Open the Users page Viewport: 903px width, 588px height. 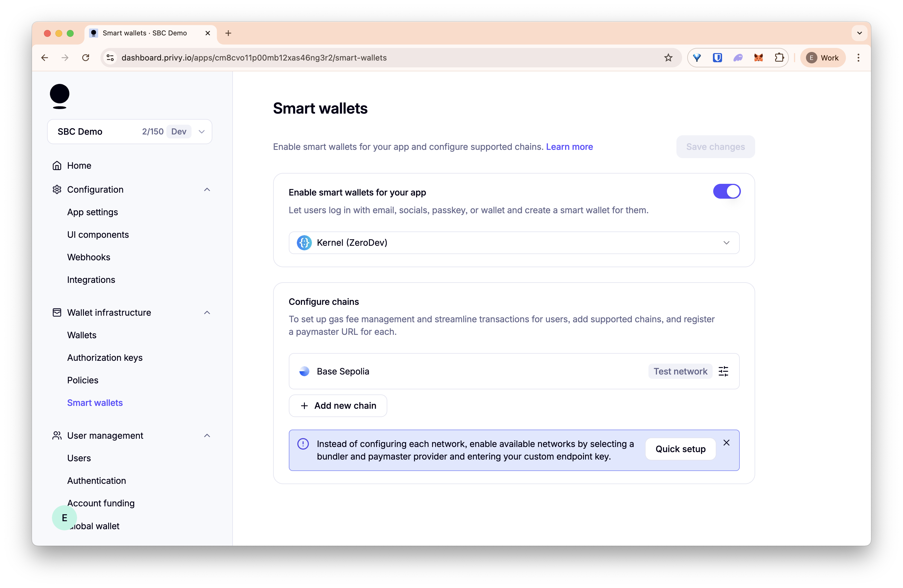pos(79,458)
